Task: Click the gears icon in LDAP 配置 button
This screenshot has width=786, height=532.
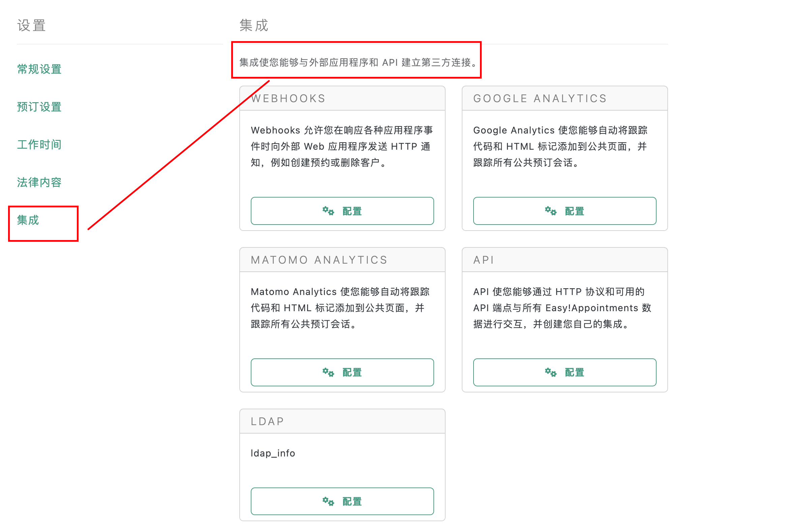Action: coord(328,501)
